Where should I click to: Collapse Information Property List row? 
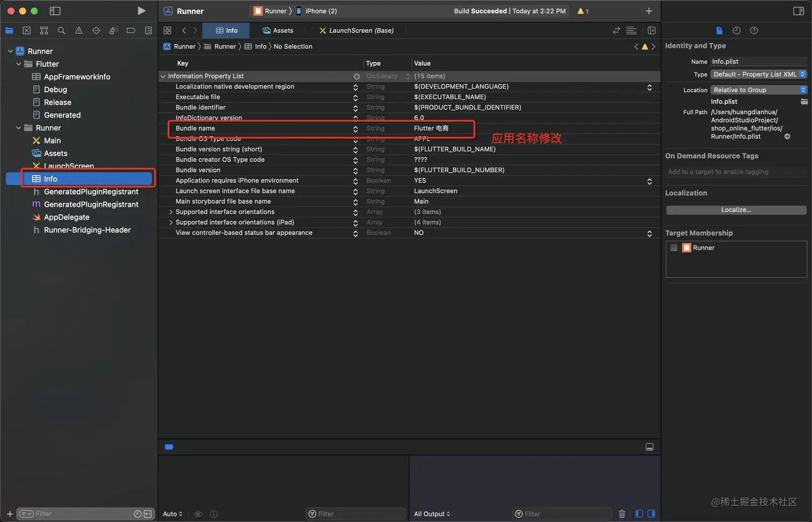[x=163, y=76]
